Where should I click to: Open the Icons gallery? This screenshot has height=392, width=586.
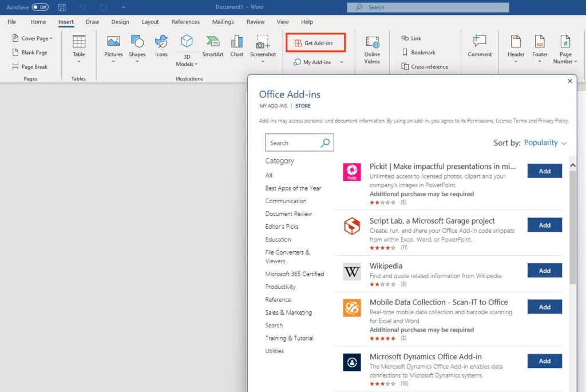[x=161, y=42]
